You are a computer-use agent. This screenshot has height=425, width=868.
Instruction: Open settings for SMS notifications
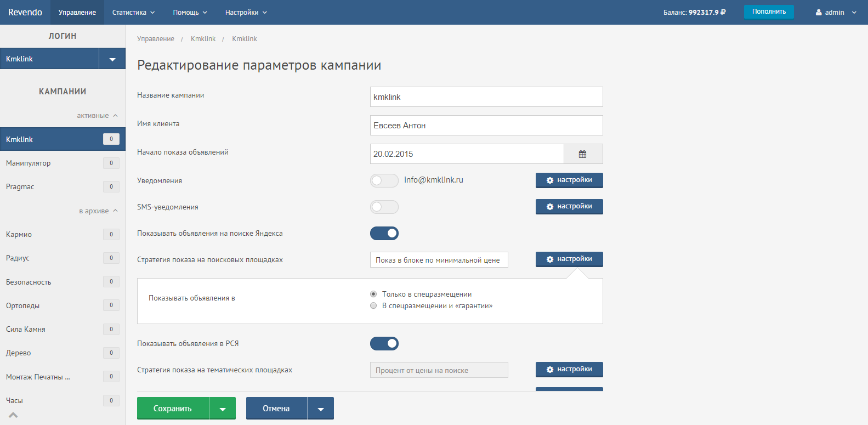[x=569, y=207]
